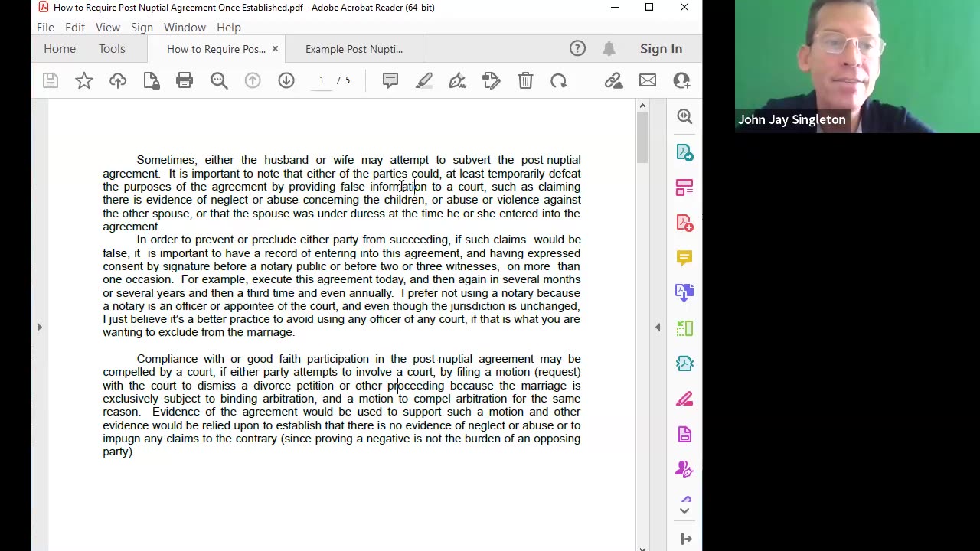
Task: Open the Create PDF tool in right pane
Action: 684,223
